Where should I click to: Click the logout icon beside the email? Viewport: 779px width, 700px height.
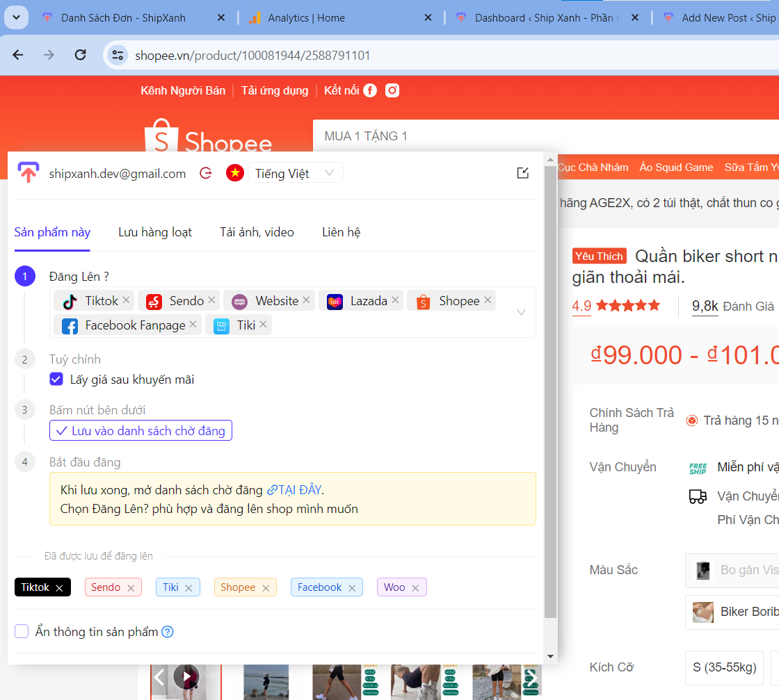coord(206,174)
